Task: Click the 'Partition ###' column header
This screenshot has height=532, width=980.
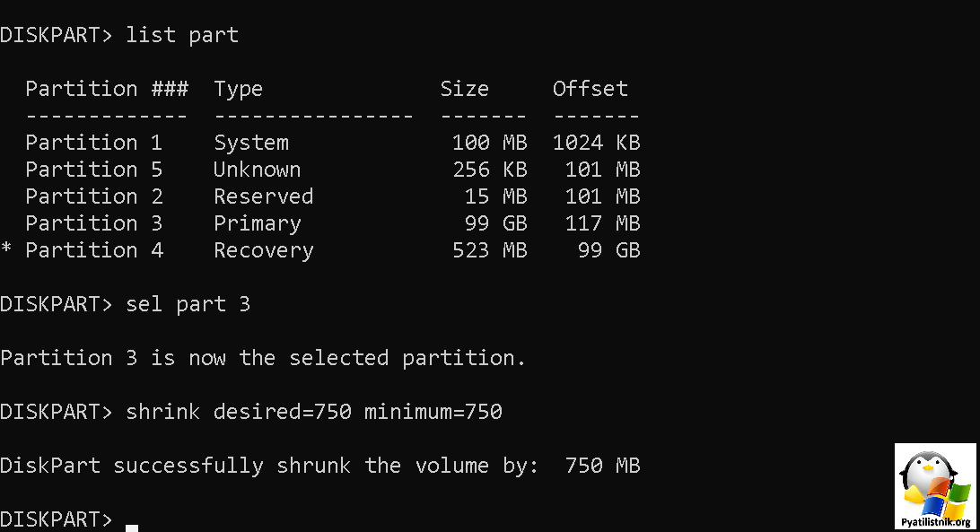Action: pos(106,89)
